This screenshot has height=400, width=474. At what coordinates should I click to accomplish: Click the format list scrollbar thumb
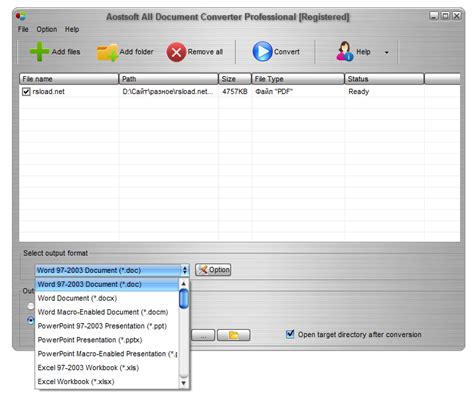[x=184, y=299]
